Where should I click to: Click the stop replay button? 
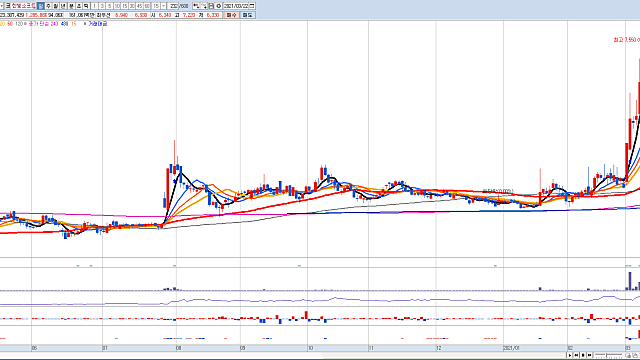583,356
